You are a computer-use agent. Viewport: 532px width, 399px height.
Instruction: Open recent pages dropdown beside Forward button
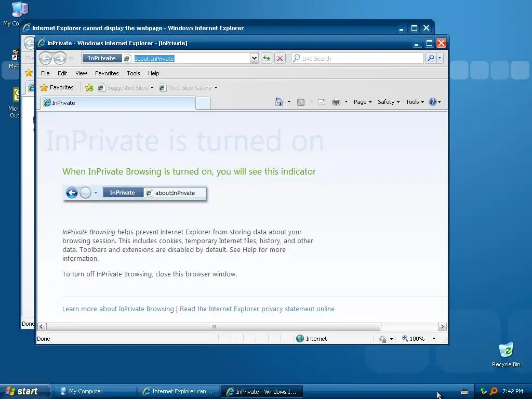(72, 59)
